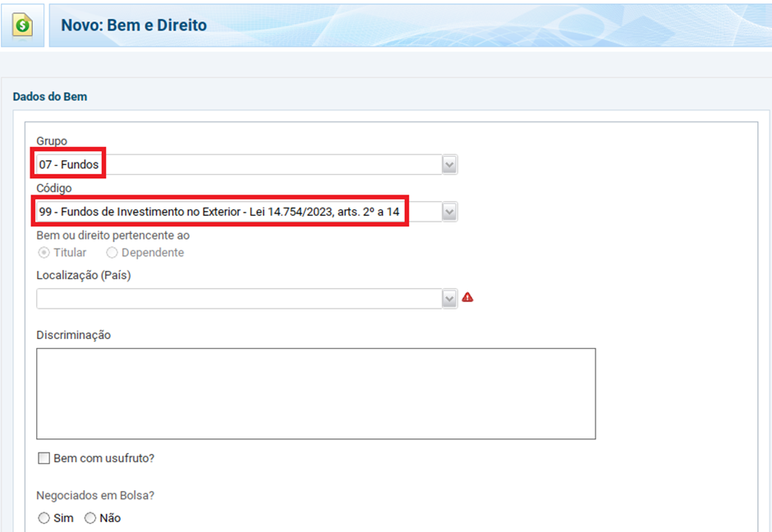Expand the Código dropdown arrow
This screenshot has height=532, width=772.
pyautogui.click(x=449, y=213)
